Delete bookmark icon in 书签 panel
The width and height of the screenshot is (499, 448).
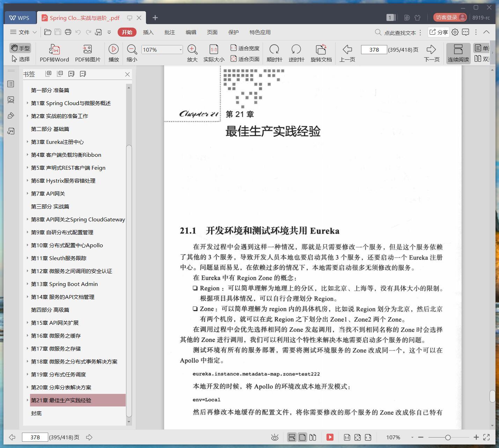coord(83,74)
